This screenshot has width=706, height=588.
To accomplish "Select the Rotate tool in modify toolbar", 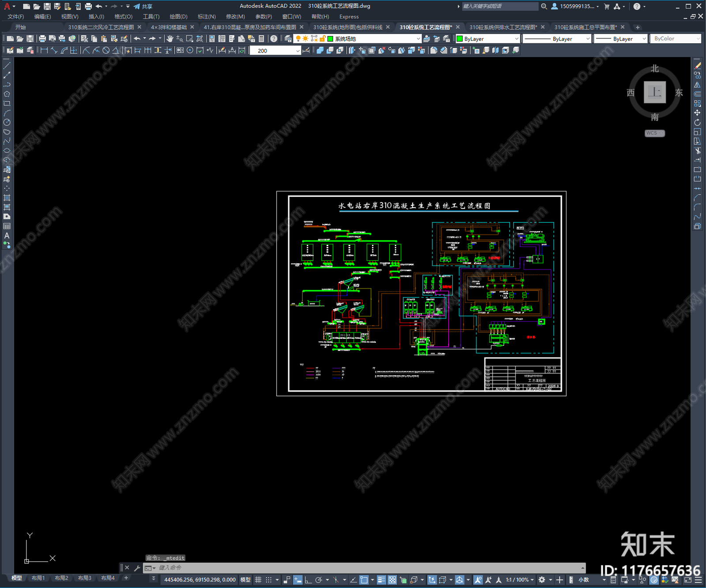I will [697, 122].
